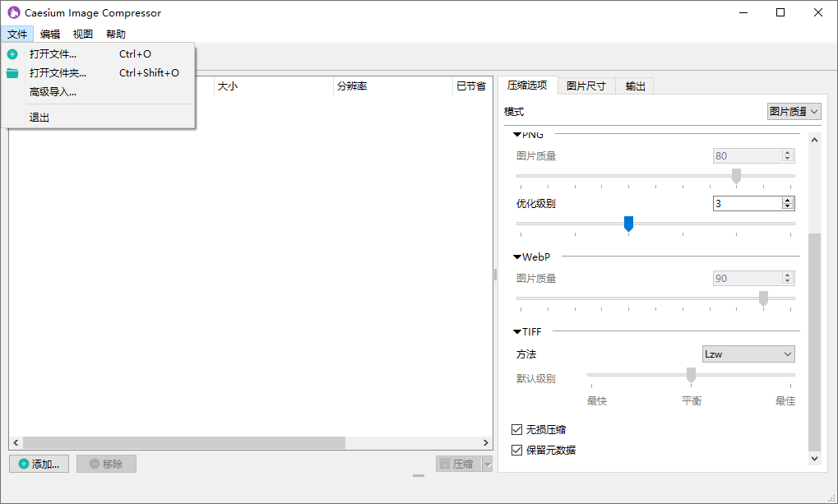Viewport: 838px width, 504px height.
Task: Click the 优化级别 value field showing 3
Action: pyautogui.click(x=748, y=204)
